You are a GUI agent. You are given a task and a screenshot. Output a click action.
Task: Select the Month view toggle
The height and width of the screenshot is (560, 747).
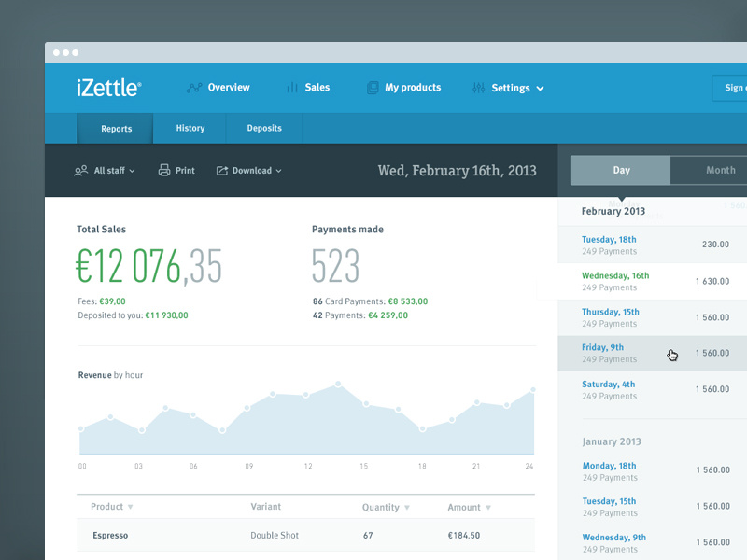click(709, 170)
